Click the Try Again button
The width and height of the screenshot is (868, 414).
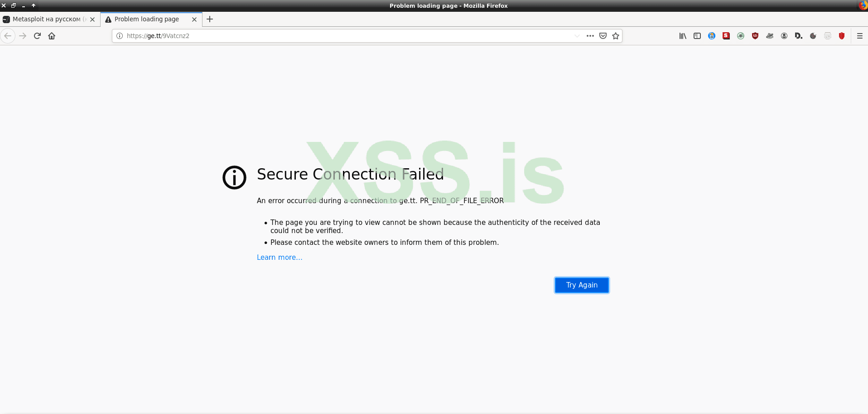(582, 285)
